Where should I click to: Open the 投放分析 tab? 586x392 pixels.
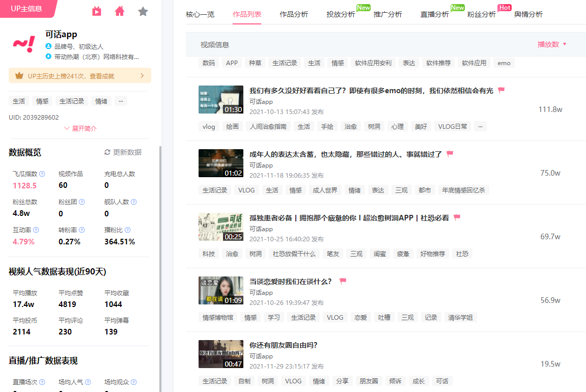341,14
